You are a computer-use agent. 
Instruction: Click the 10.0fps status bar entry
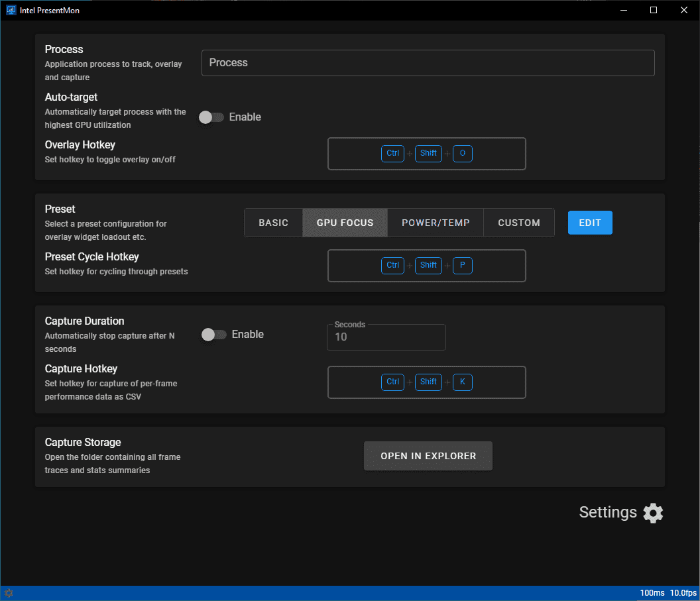click(x=683, y=593)
